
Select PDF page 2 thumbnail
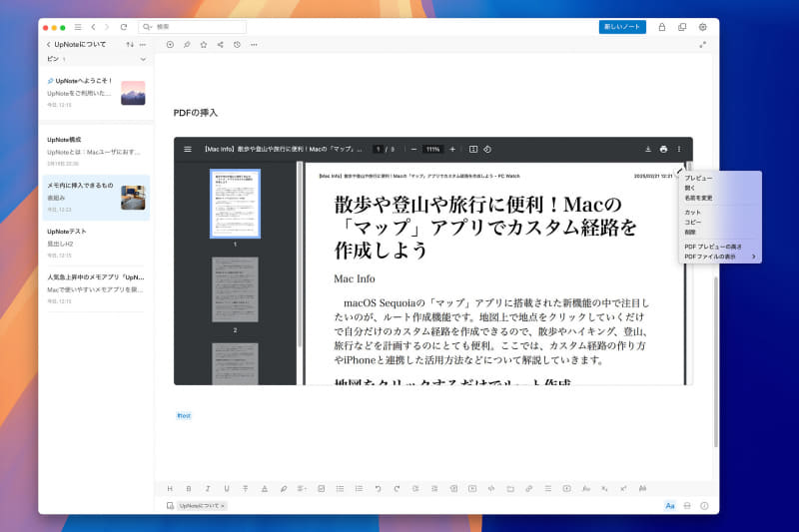coord(235,289)
